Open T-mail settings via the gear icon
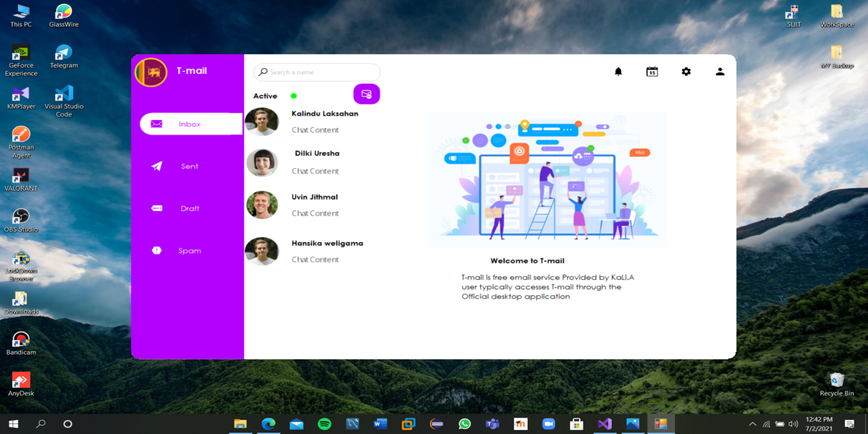Viewport: 868px width, 434px height. point(686,71)
